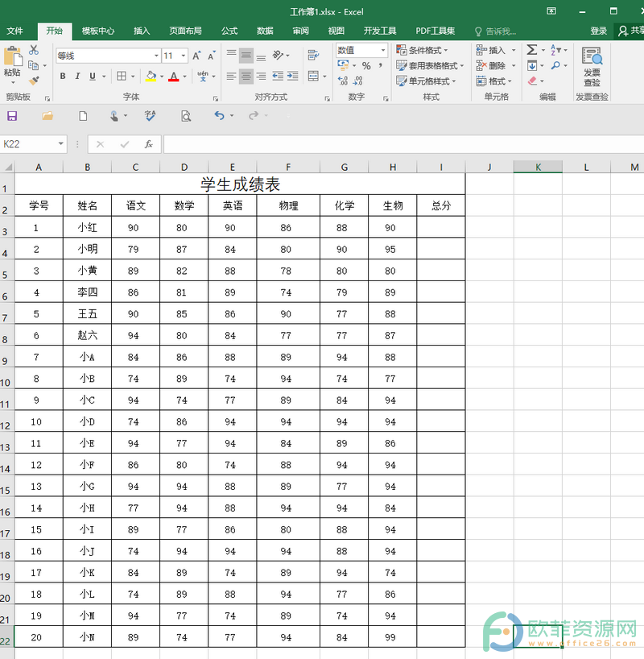Decrease font size with smaller A
Image resolution: width=644 pixels, height=659 pixels.
(x=211, y=56)
